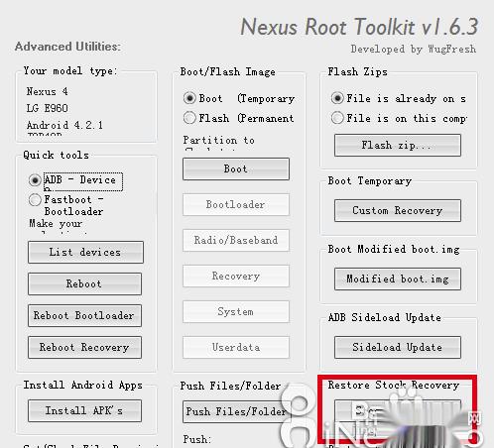Image resolution: width=494 pixels, height=448 pixels.
Task: Click the 'Android 4.2.1' version text
Action: pos(64,125)
